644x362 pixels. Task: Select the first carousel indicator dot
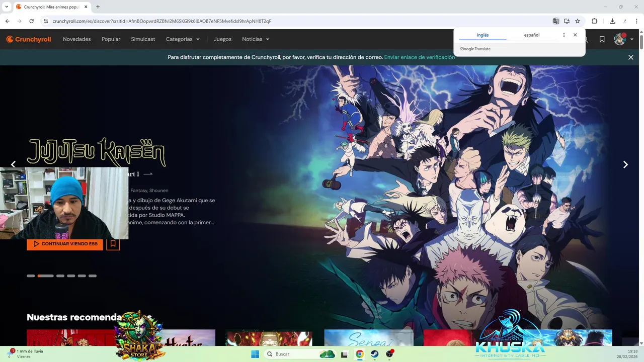(x=31, y=276)
